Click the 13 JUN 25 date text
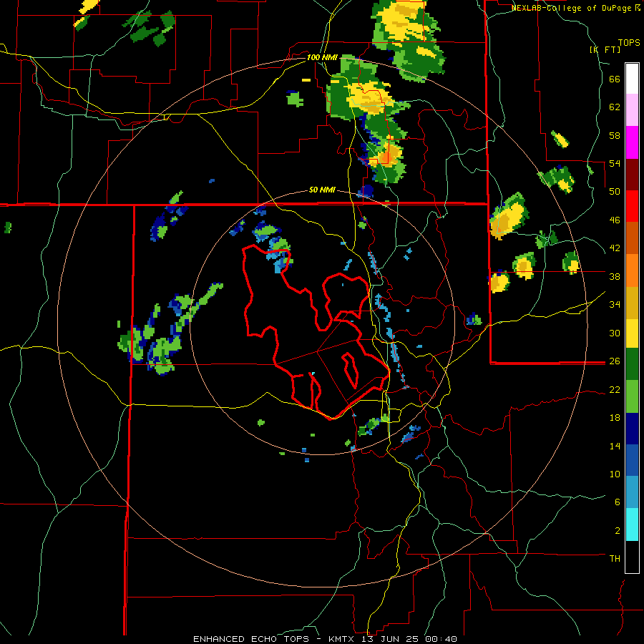Image resolution: width=644 pixels, height=644 pixels. point(391,639)
